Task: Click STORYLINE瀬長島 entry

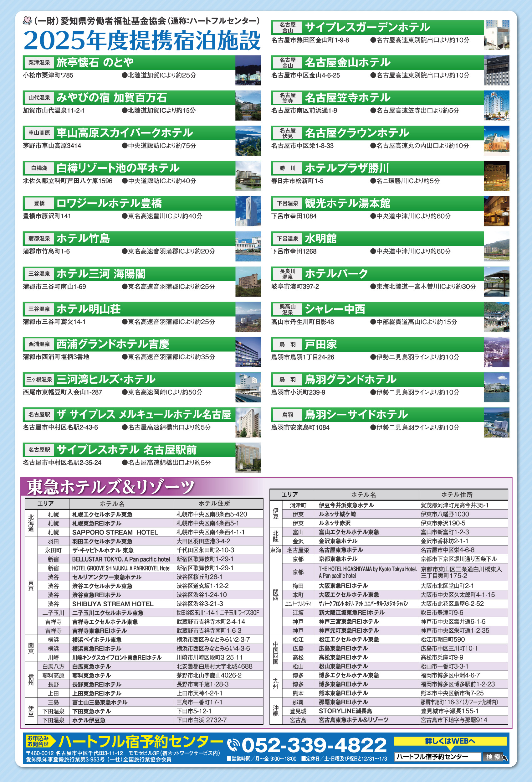Action: 345,711
